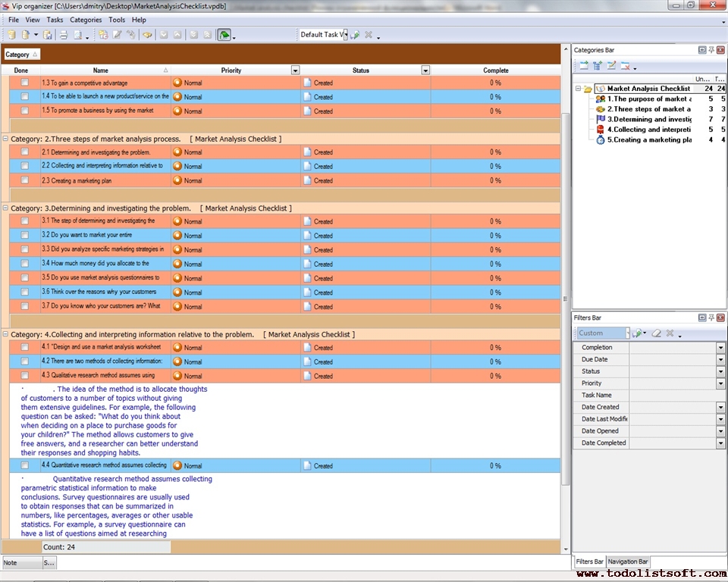The image size is (728, 582).
Task: Pin the Categories Bar with pushpin icon
Action: [711, 50]
